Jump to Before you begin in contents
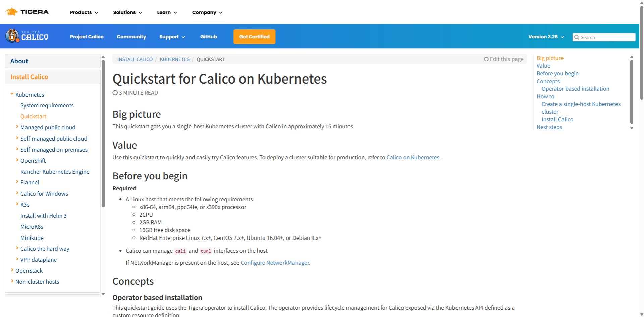This screenshot has width=644, height=317. [557, 73]
